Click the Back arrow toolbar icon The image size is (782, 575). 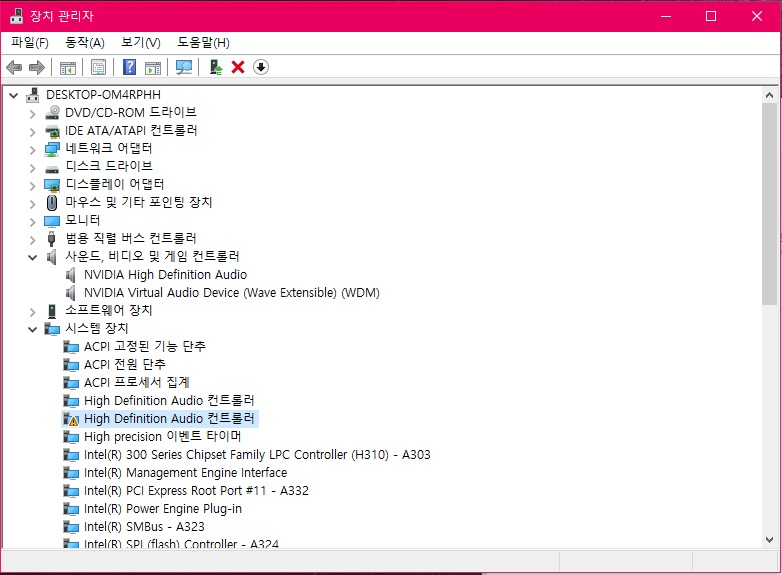point(14,67)
